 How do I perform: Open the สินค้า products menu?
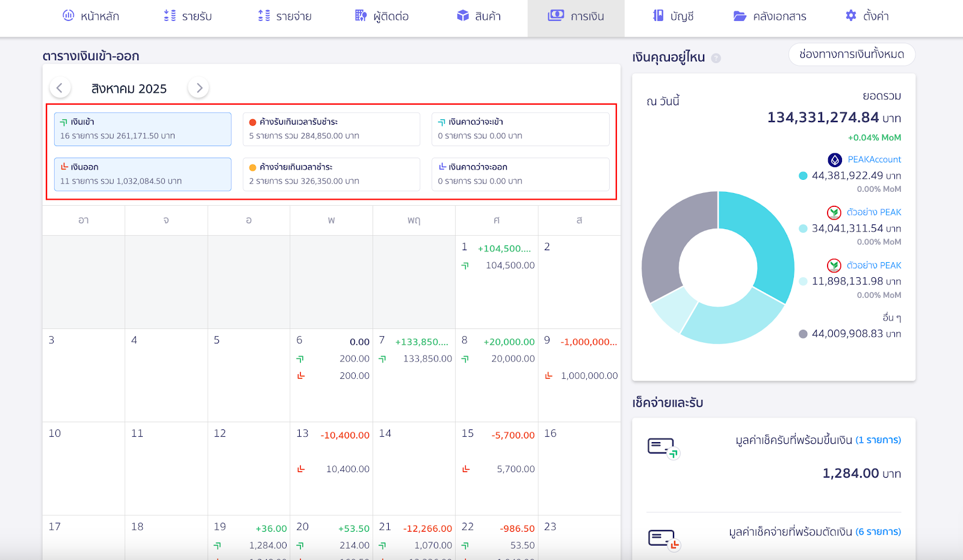point(479,16)
